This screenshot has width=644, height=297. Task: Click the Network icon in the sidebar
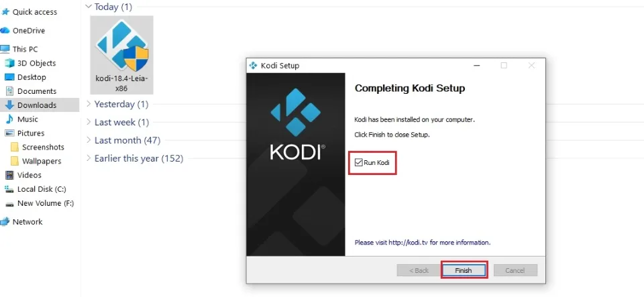pos(5,222)
